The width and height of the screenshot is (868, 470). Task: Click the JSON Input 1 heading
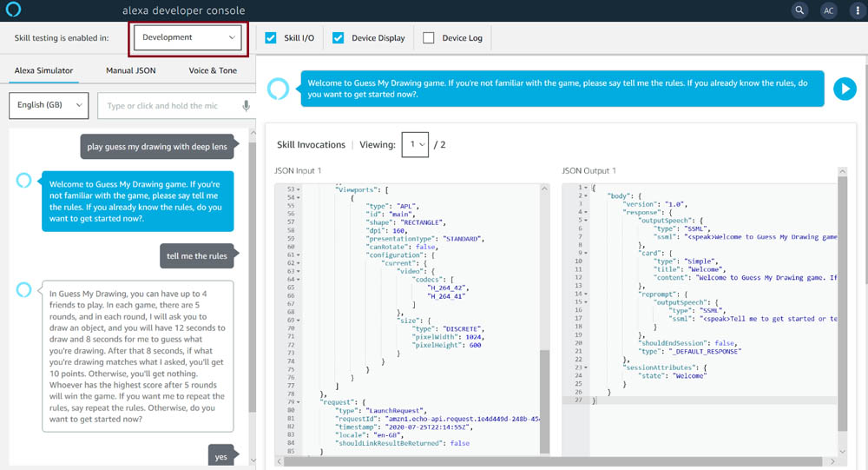pos(298,170)
